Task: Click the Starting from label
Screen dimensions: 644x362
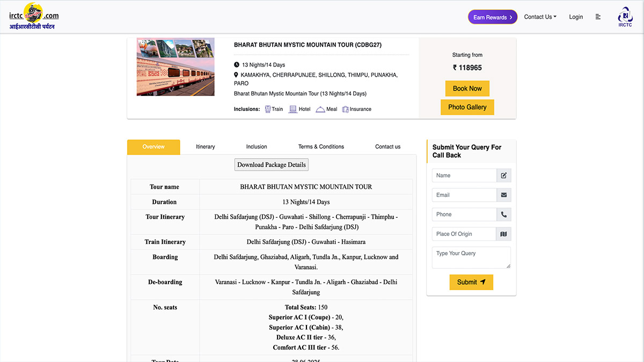Action: pyautogui.click(x=467, y=55)
